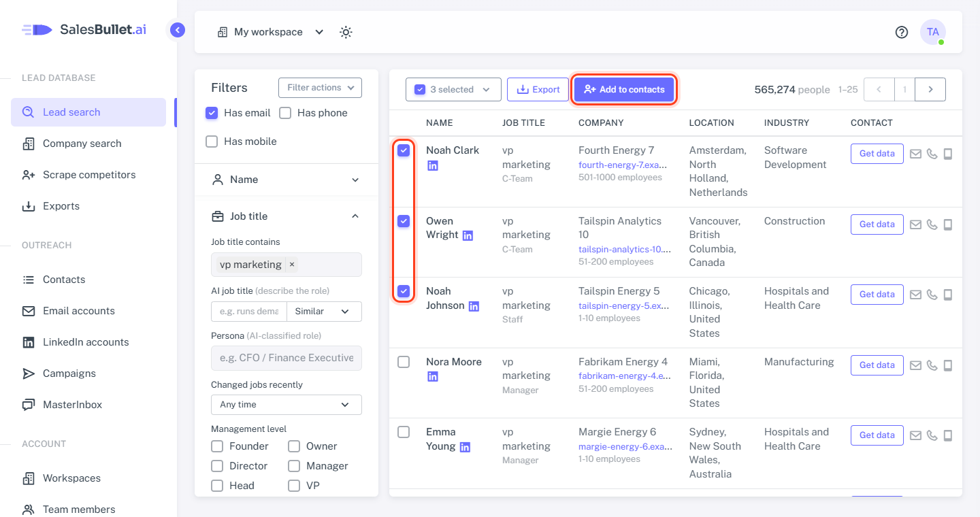Viewport: 980px width, 517px height.
Task: Open MasterInbox in sidebar
Action: (x=88, y=405)
